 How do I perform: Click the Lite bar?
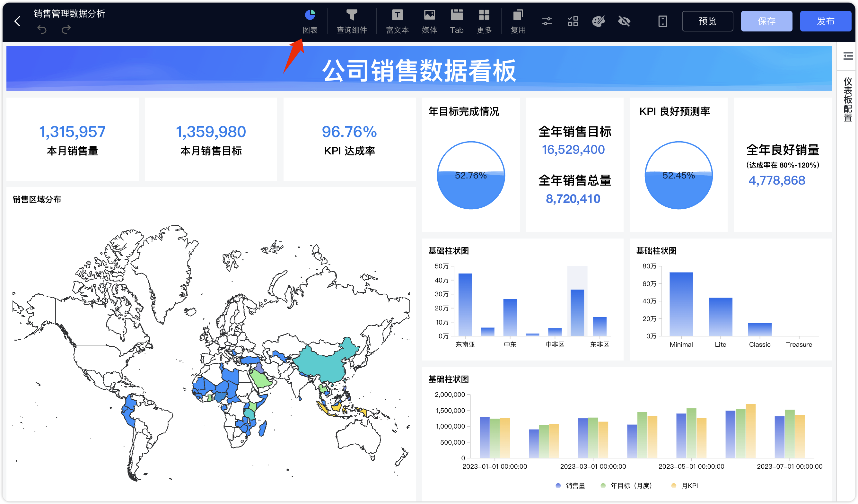click(x=721, y=317)
